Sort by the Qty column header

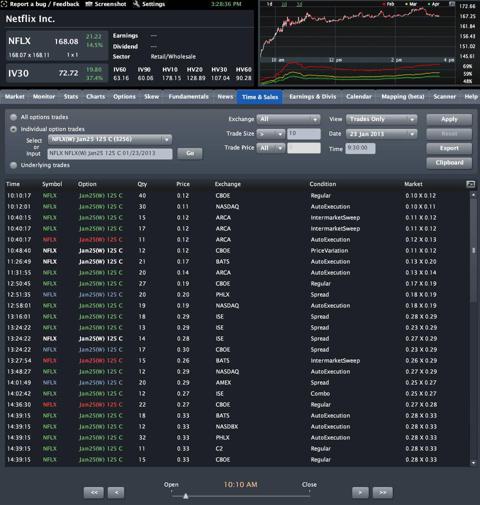coord(142,184)
